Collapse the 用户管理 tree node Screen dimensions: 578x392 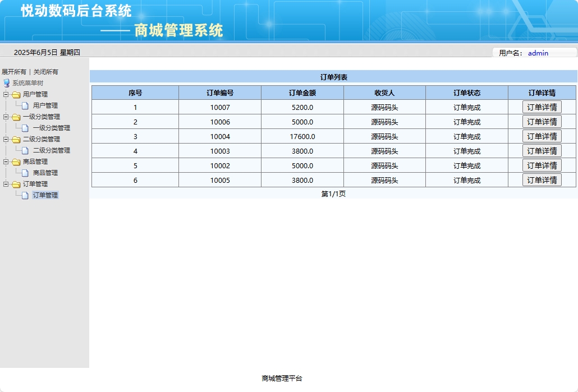coord(6,94)
